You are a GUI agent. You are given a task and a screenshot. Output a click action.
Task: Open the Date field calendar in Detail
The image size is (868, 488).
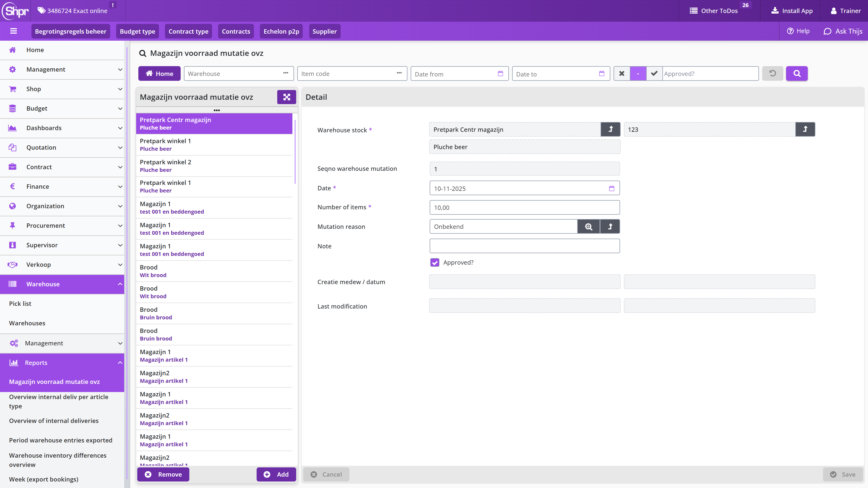point(612,188)
